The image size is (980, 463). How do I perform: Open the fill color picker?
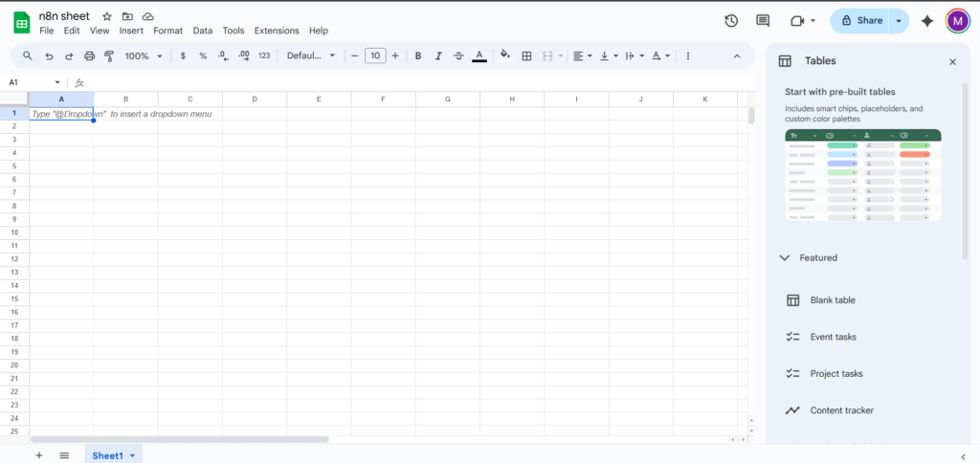[x=505, y=56]
